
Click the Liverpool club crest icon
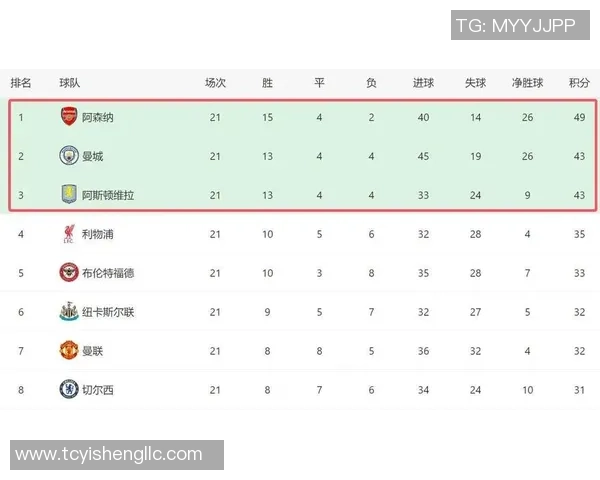pos(68,234)
